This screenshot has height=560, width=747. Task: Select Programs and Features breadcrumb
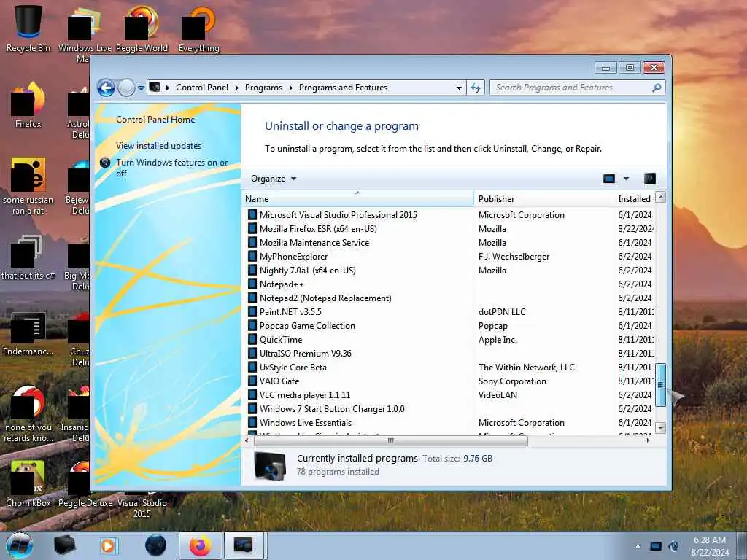pos(343,87)
